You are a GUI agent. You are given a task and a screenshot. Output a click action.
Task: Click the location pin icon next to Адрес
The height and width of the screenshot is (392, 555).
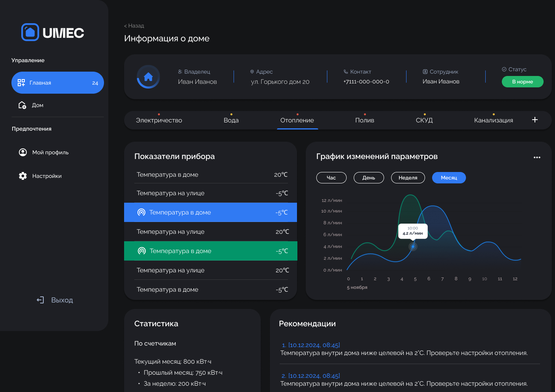(252, 72)
